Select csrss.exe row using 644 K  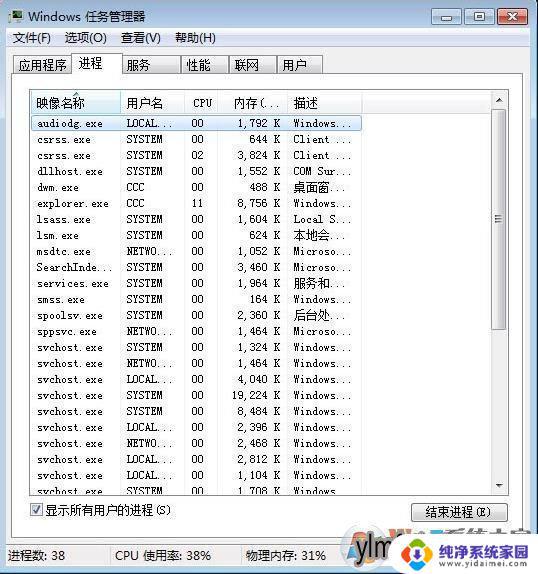(196, 139)
